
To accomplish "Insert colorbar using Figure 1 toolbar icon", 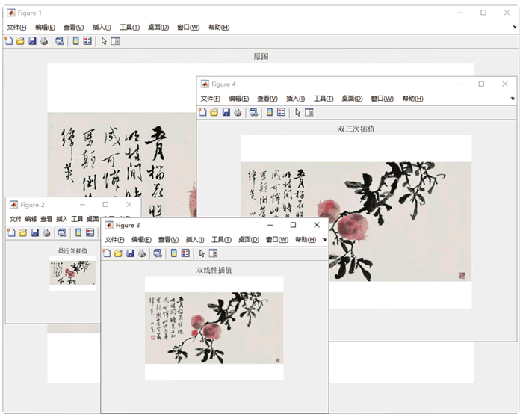I will coord(76,41).
